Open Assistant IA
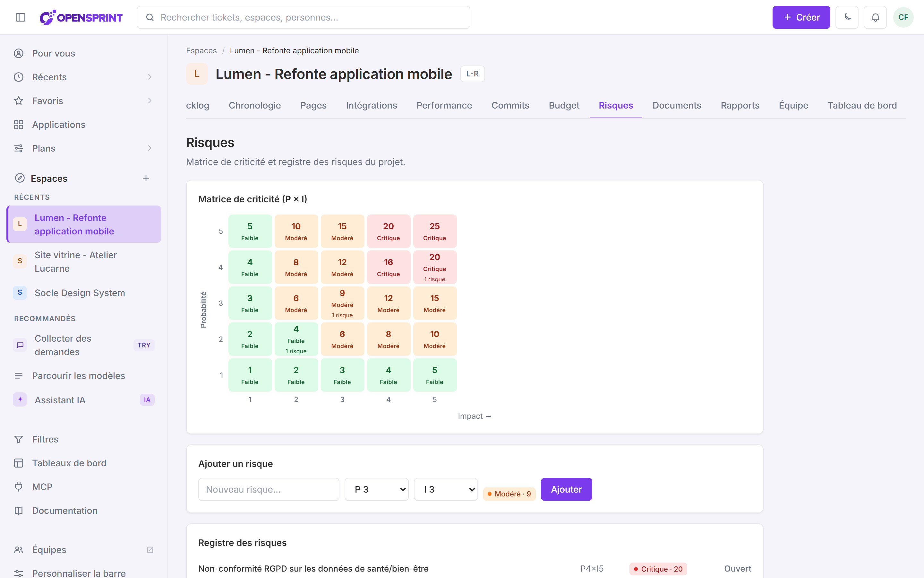 [x=84, y=399]
